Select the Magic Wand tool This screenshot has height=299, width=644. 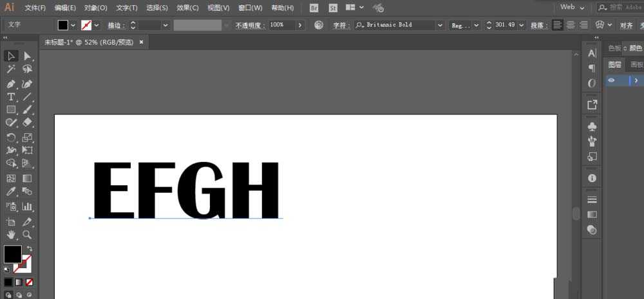point(11,69)
